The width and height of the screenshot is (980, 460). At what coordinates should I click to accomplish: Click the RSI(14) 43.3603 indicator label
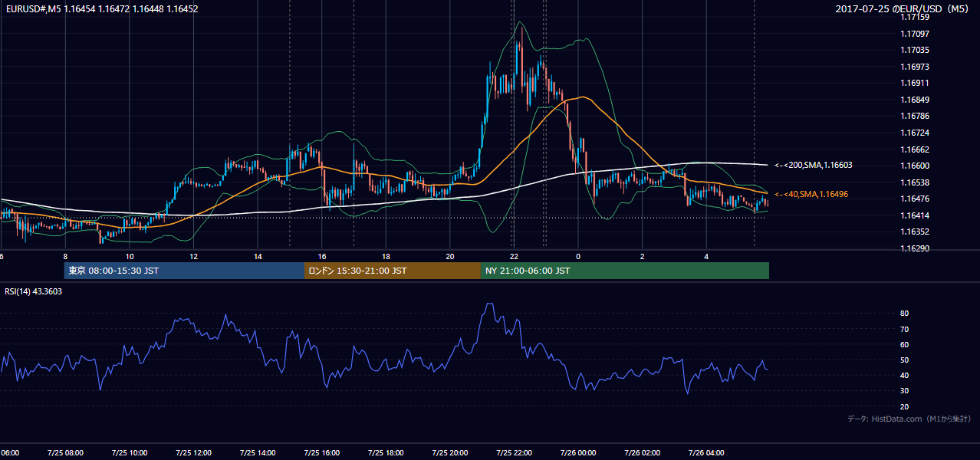34,291
